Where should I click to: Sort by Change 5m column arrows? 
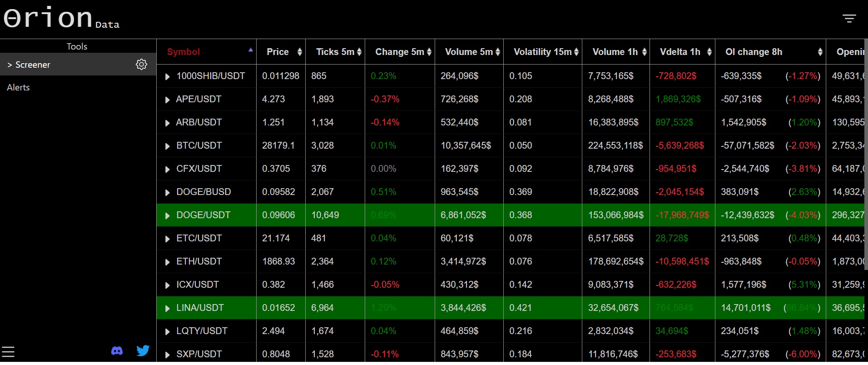(x=429, y=52)
